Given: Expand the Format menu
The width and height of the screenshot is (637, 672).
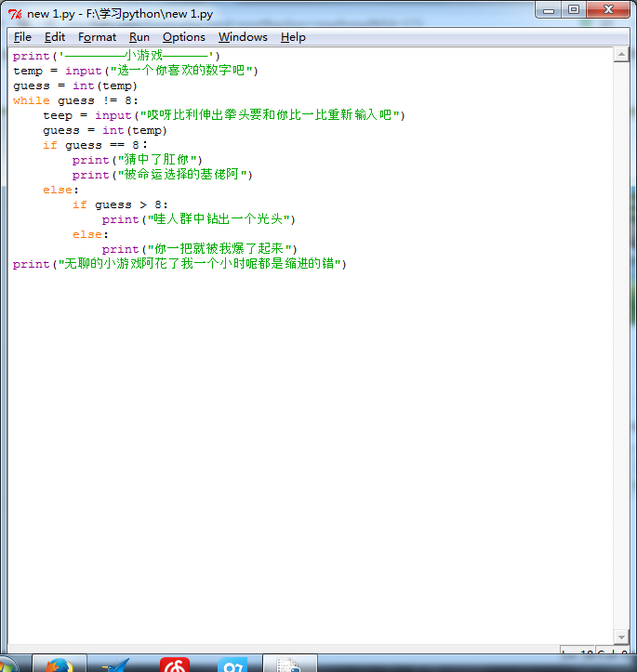Looking at the screenshot, I should coord(97,37).
